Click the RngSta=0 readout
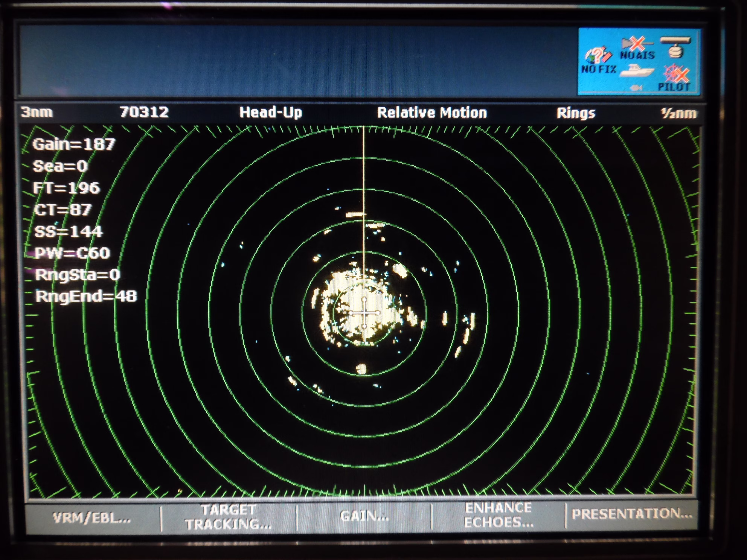 click(78, 275)
